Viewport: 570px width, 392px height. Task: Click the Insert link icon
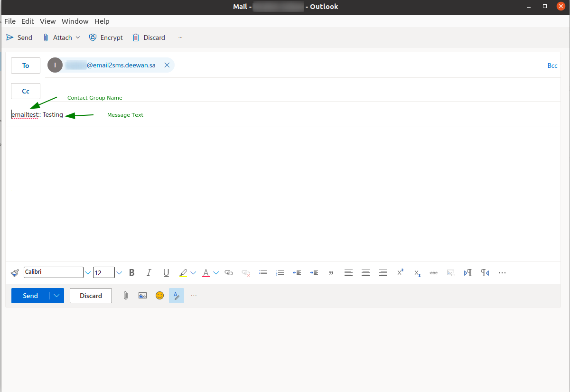coord(229,273)
